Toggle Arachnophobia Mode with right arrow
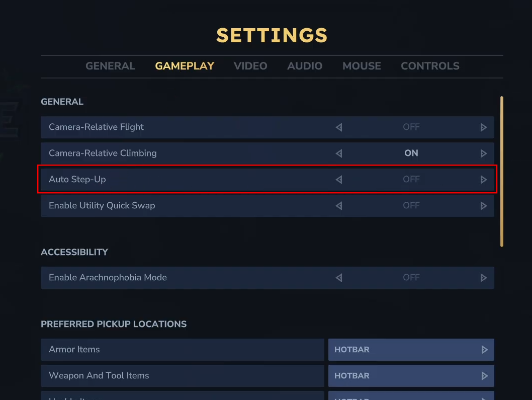Viewport: 532px width, 400px height. click(484, 278)
